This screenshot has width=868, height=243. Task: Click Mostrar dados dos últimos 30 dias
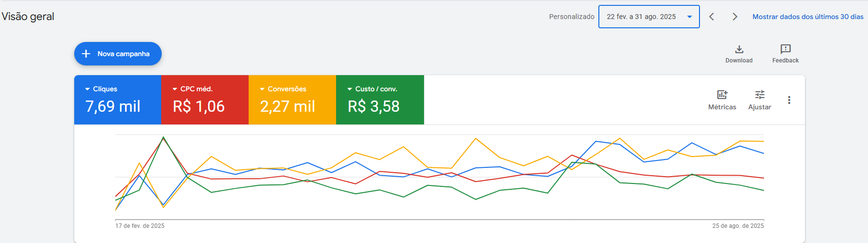click(x=808, y=17)
